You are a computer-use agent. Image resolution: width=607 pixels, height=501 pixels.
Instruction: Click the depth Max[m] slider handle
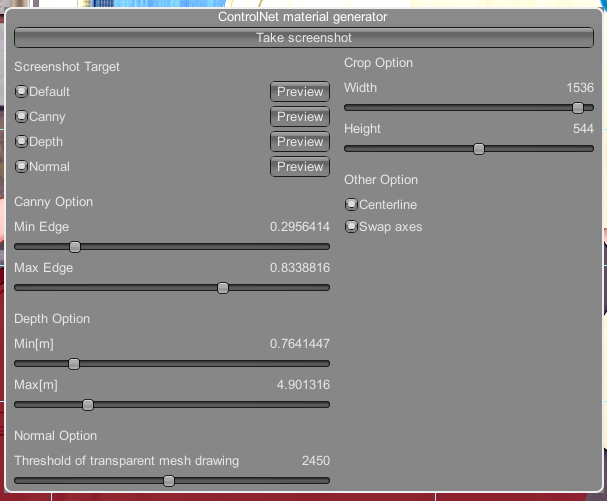88,405
